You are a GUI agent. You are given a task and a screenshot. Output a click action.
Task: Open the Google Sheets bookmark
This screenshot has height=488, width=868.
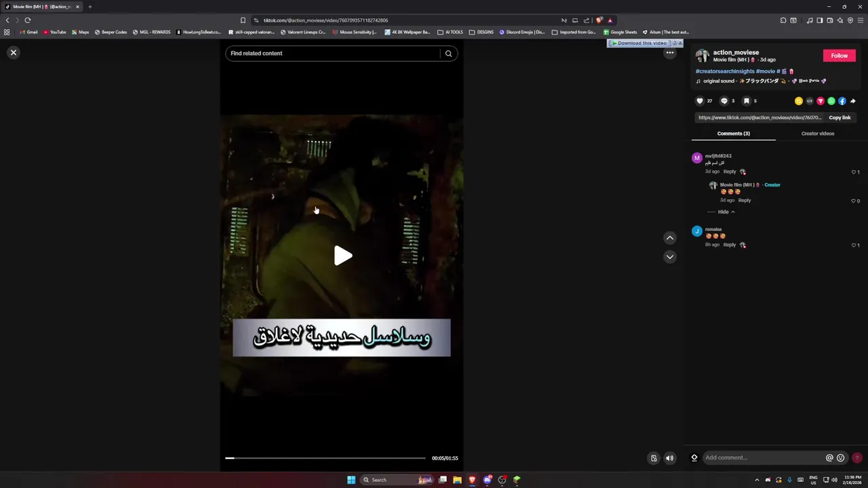point(620,32)
